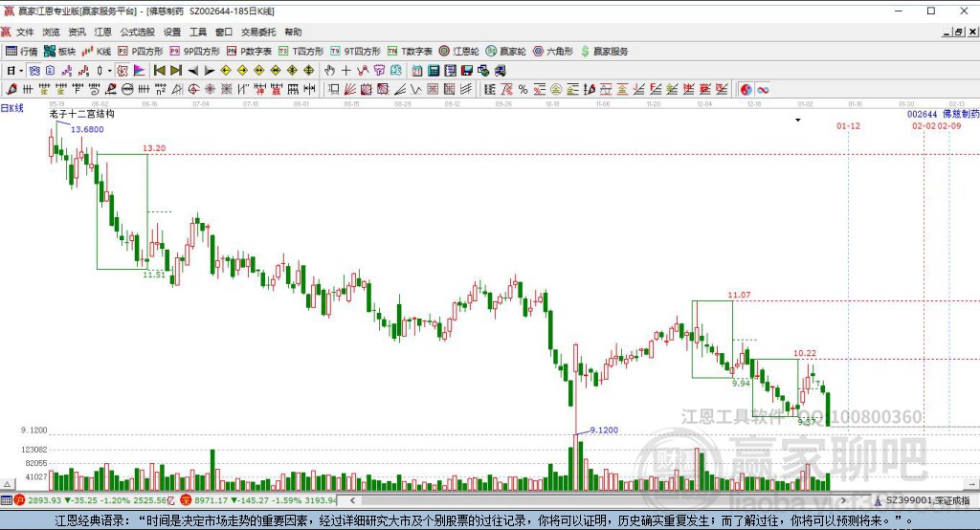This screenshot has width=980, height=530.
Task: Select the Gann fan lines tool
Action: tap(350, 89)
